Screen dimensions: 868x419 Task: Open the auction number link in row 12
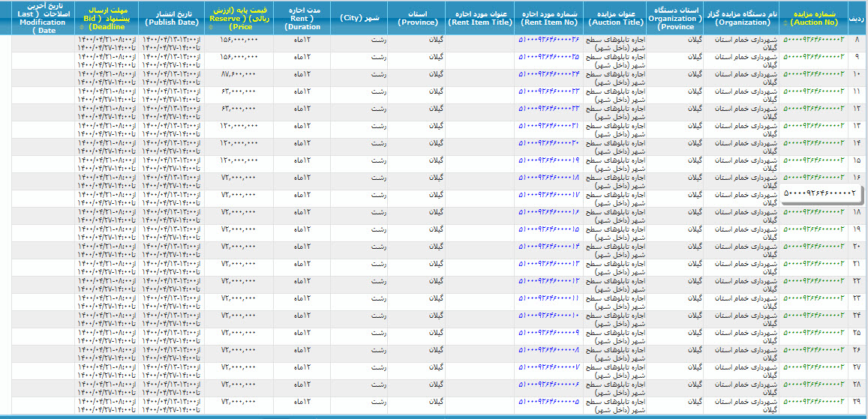[x=812, y=108]
